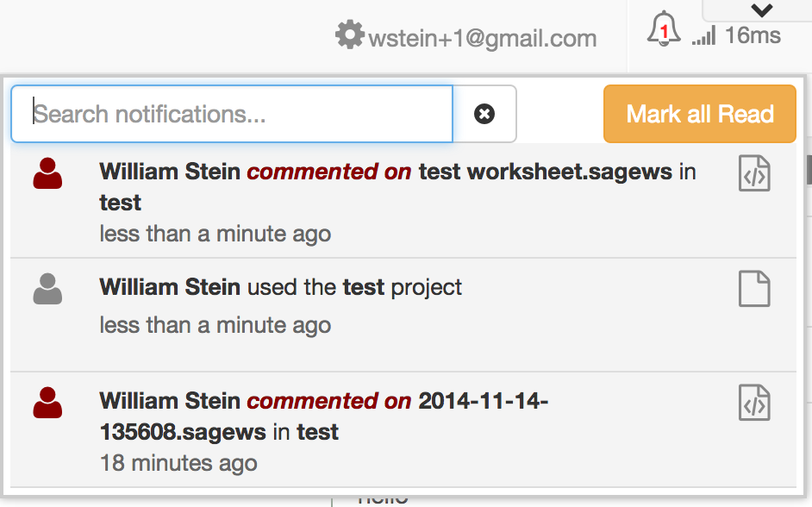812x507 pixels.
Task: Open wstein+1@gmail.com account link
Action: tap(482, 38)
